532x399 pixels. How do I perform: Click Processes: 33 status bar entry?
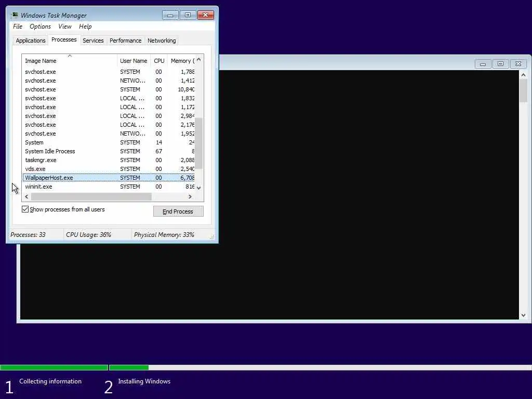coord(28,235)
